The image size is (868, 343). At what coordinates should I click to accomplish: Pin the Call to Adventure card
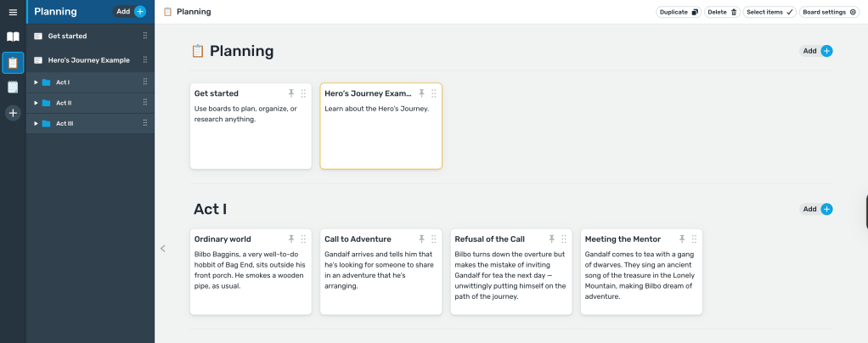point(421,239)
